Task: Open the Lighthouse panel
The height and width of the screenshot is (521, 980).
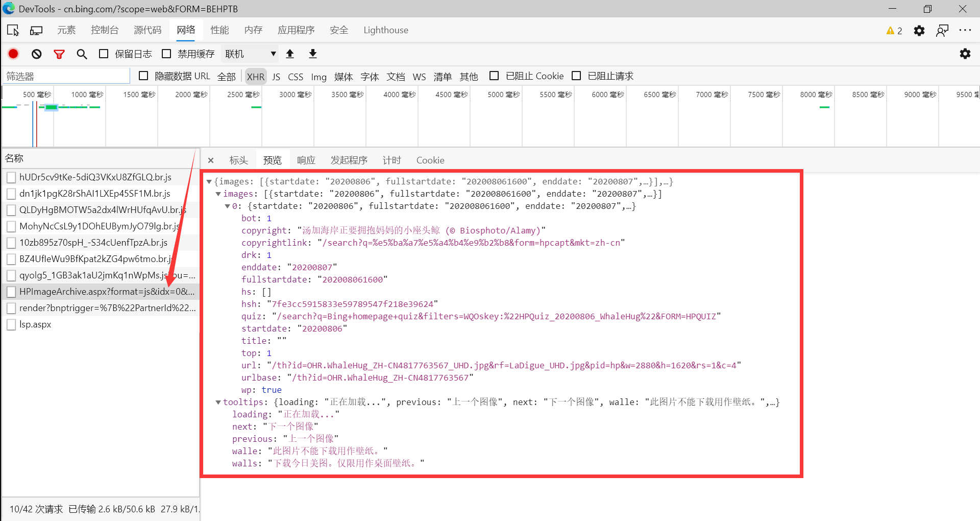Action: (x=385, y=30)
